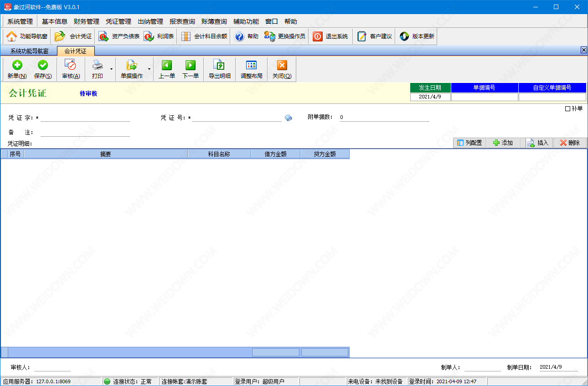Screen dimensions: 588x386
Task: Open 客户建议 feedback
Action: click(374, 36)
